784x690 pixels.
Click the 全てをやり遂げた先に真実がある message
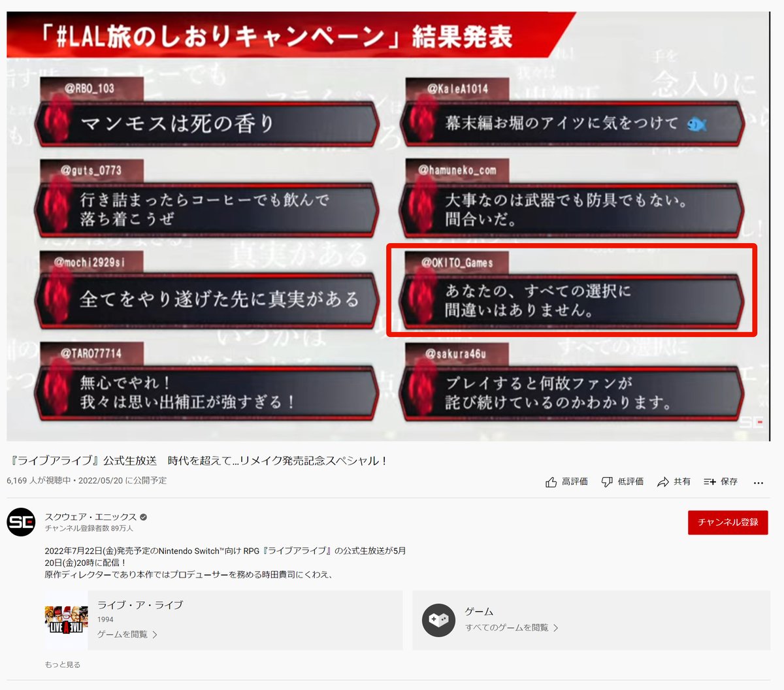coord(206,299)
